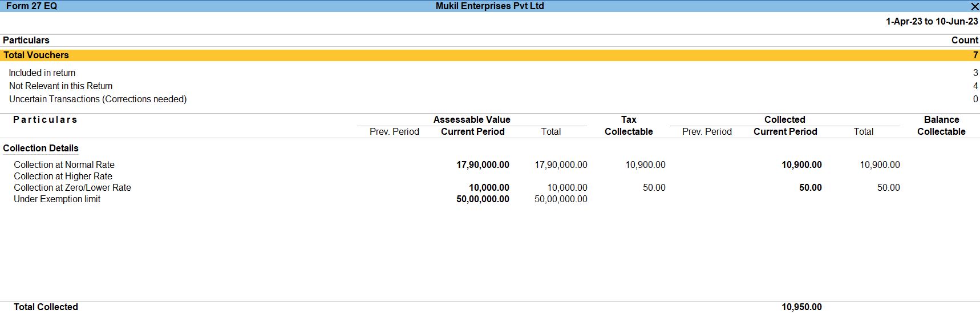The width and height of the screenshot is (980, 313).
Task: Click Collected Total 10,900.00 value
Action: [880, 164]
